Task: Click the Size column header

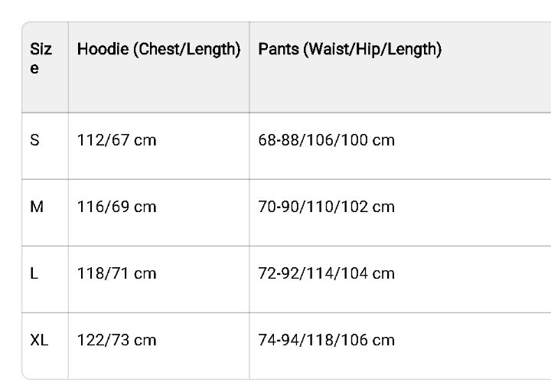Action: coord(41,59)
